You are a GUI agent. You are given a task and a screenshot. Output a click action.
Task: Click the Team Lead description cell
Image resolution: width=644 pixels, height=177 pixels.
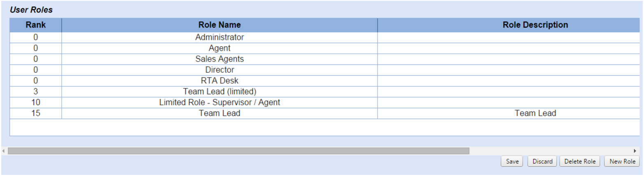(x=535, y=113)
